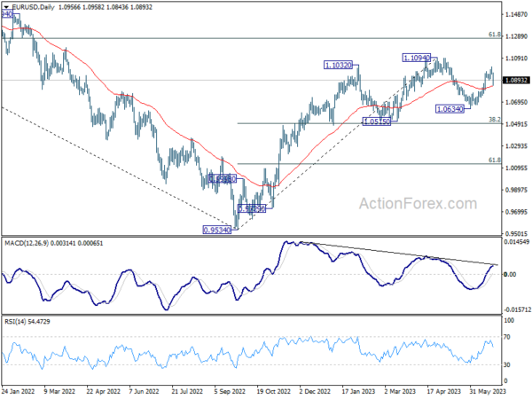
Task: Click the RSI(14) indicator label
Action: tap(15, 321)
